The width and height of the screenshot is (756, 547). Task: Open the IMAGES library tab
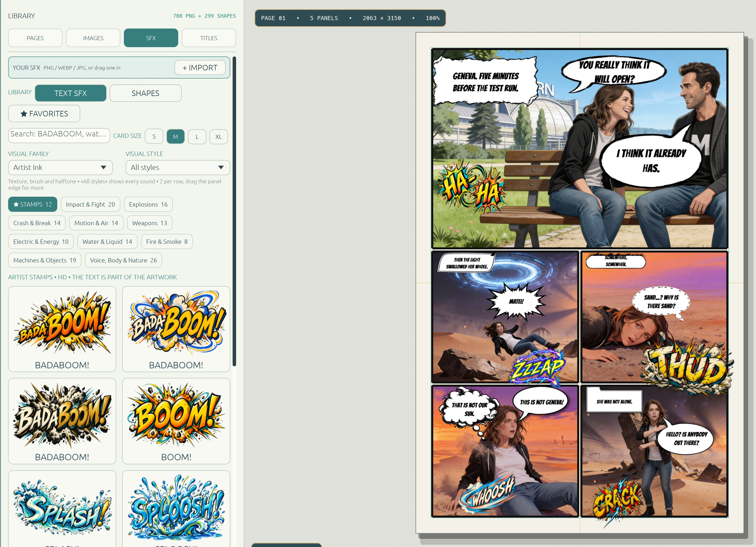pos(93,38)
